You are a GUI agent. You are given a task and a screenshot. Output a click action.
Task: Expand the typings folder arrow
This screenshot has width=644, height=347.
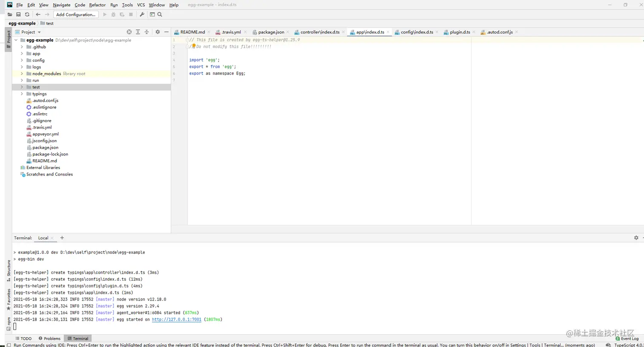(x=22, y=94)
